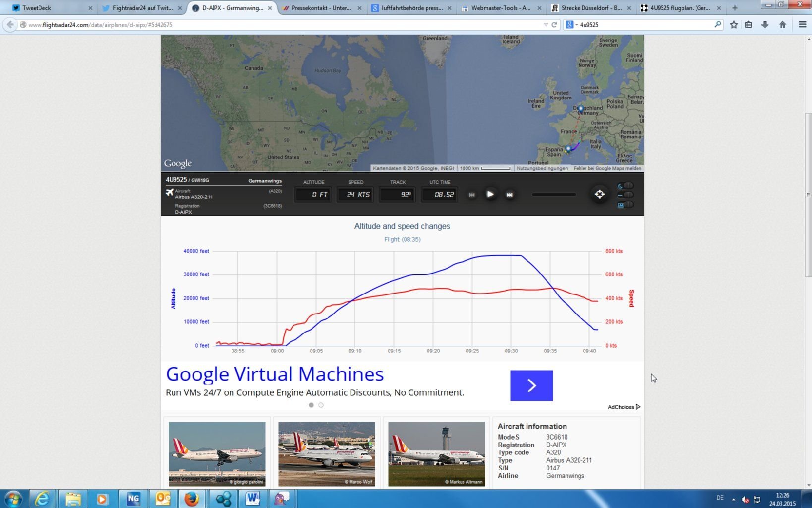812x508 pixels.
Task: Toggle the night mode moon switch
Action: [x=625, y=186]
